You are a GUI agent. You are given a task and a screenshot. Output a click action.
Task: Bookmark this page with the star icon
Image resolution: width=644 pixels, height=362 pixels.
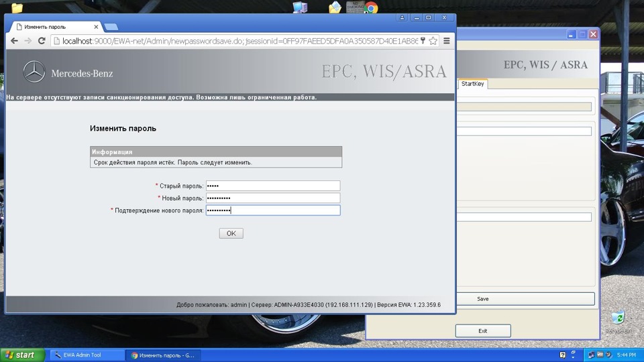coord(433,41)
